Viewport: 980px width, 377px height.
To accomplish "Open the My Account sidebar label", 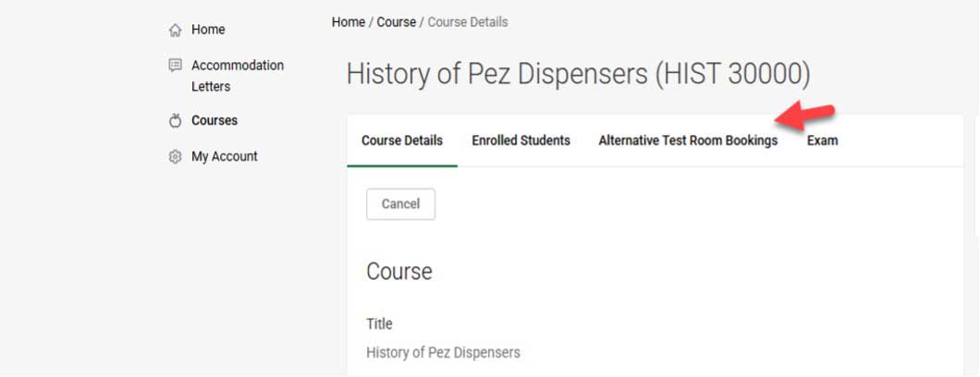I will (x=225, y=156).
